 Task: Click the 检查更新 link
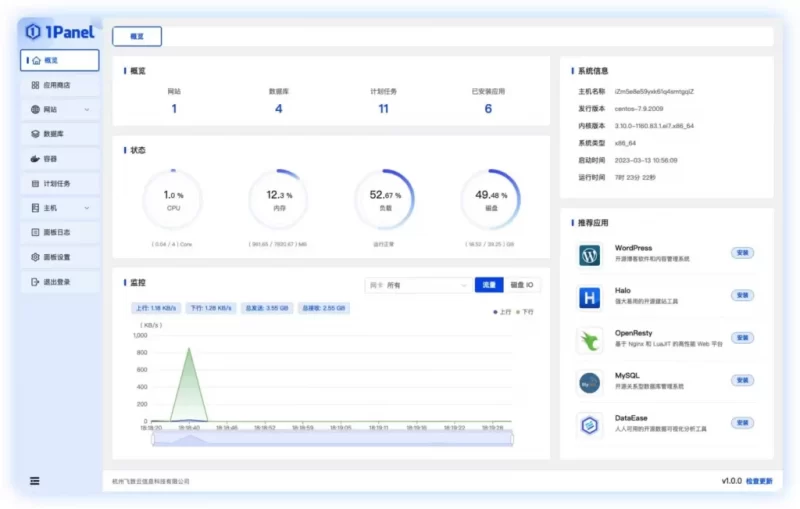coord(759,481)
